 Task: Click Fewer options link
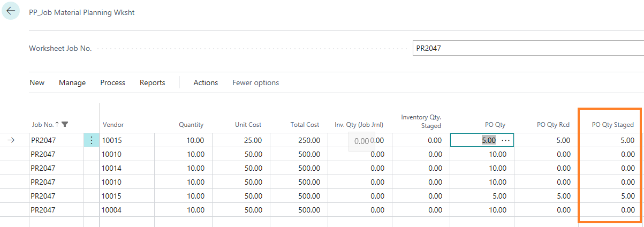(255, 82)
